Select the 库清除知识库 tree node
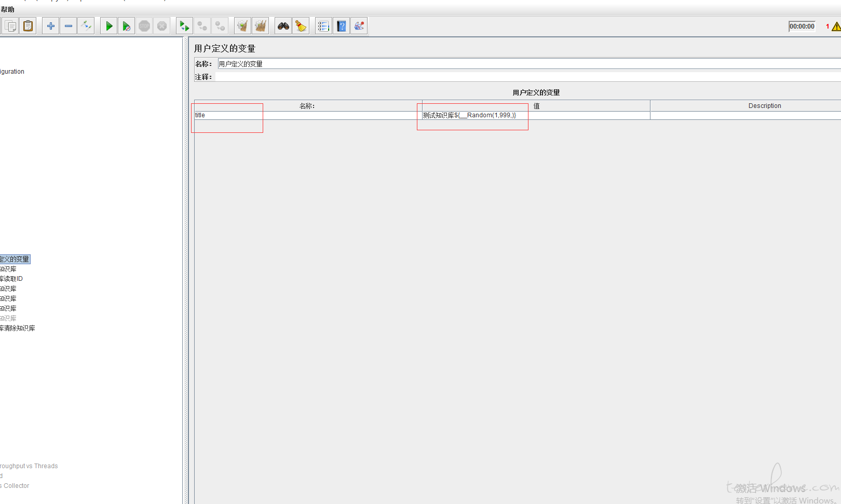Viewport: 841px width, 504px height. click(x=18, y=328)
